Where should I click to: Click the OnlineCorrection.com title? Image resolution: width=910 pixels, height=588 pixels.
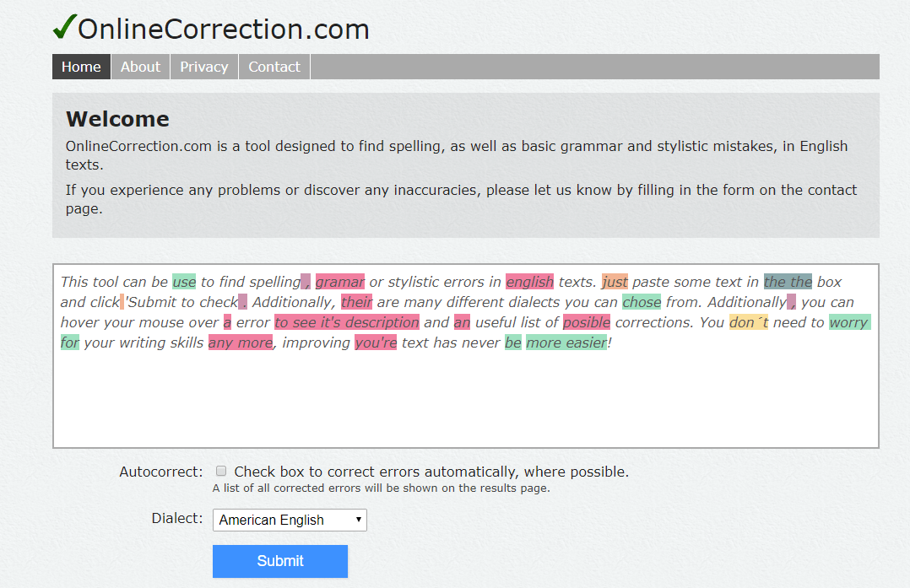tap(221, 29)
